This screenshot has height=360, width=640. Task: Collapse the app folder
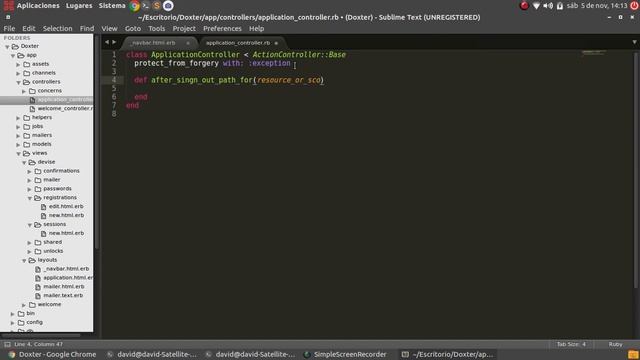pos(13,56)
